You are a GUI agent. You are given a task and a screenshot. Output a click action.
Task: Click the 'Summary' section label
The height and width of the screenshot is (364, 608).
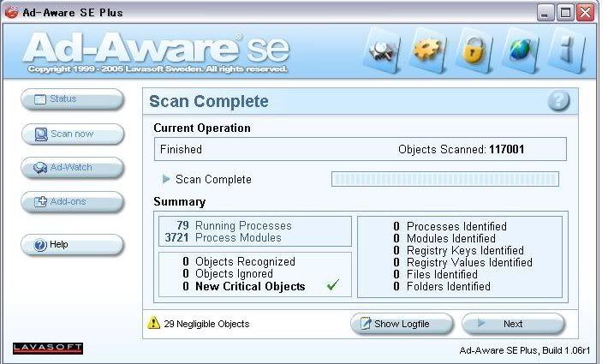coord(180,201)
